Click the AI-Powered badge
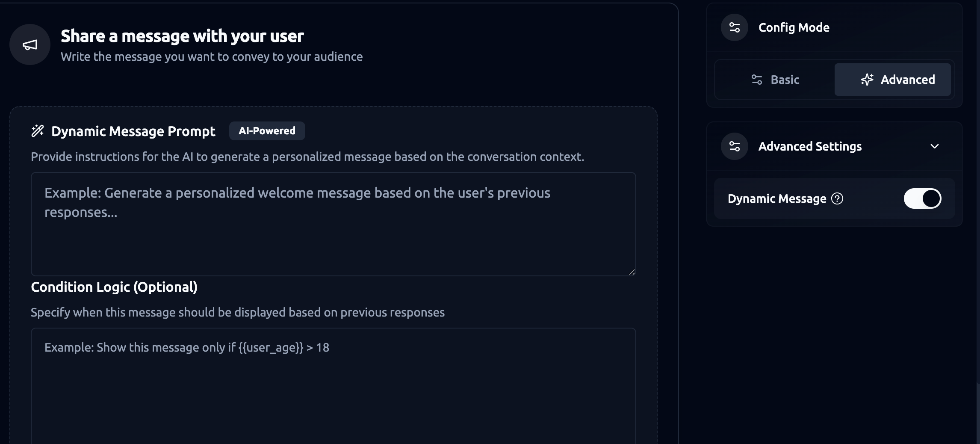 click(x=267, y=131)
